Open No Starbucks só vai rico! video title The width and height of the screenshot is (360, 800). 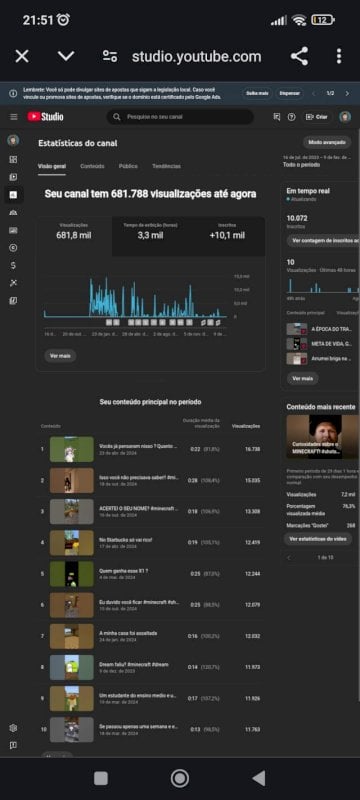point(125,540)
